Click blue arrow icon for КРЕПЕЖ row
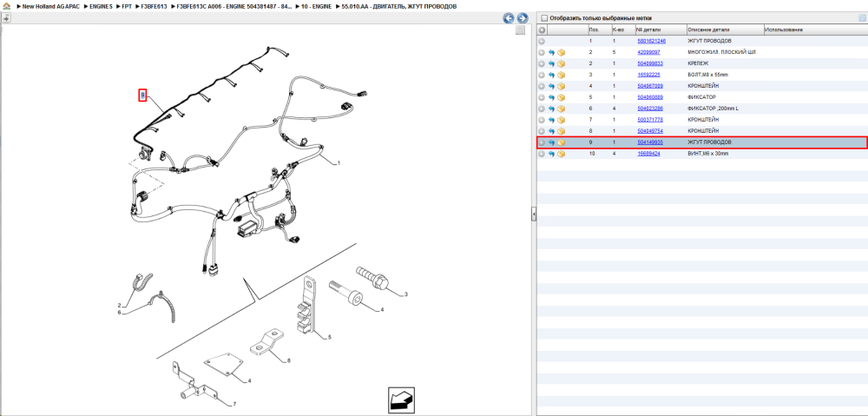This screenshot has height=416, width=868. pyautogui.click(x=551, y=63)
